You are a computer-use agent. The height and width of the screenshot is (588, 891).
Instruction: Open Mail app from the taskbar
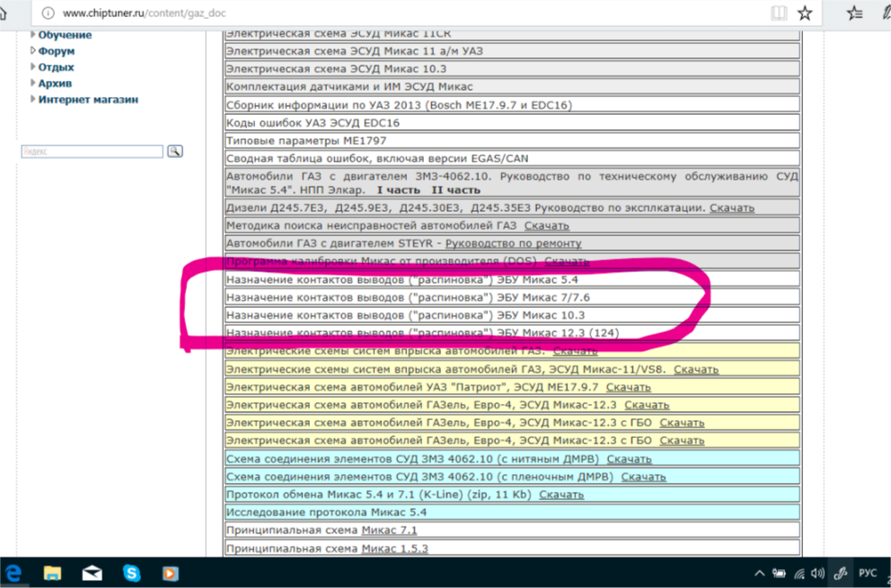click(93, 573)
